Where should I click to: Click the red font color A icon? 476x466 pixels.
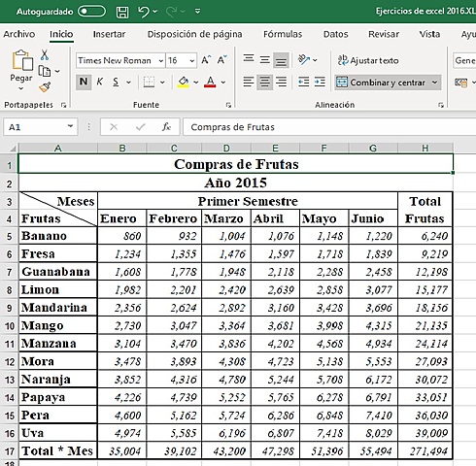pos(210,83)
